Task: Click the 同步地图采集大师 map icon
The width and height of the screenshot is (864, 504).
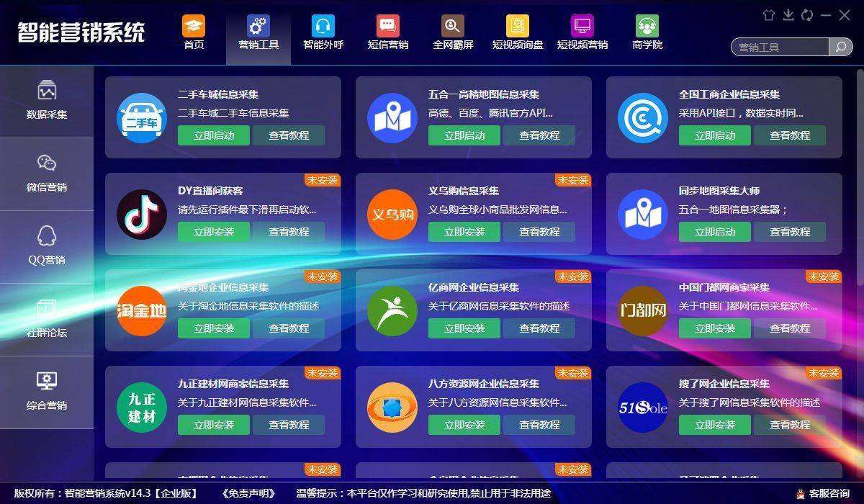Action: [643, 215]
